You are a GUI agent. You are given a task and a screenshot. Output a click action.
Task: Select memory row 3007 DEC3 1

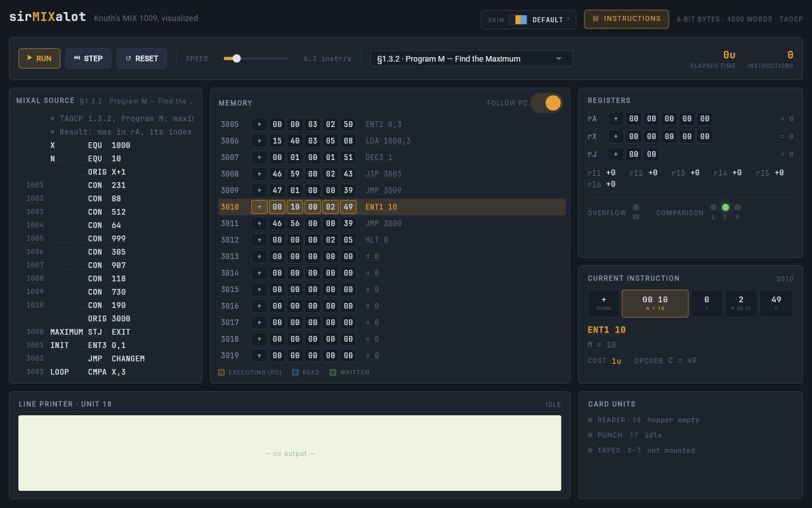pos(392,157)
